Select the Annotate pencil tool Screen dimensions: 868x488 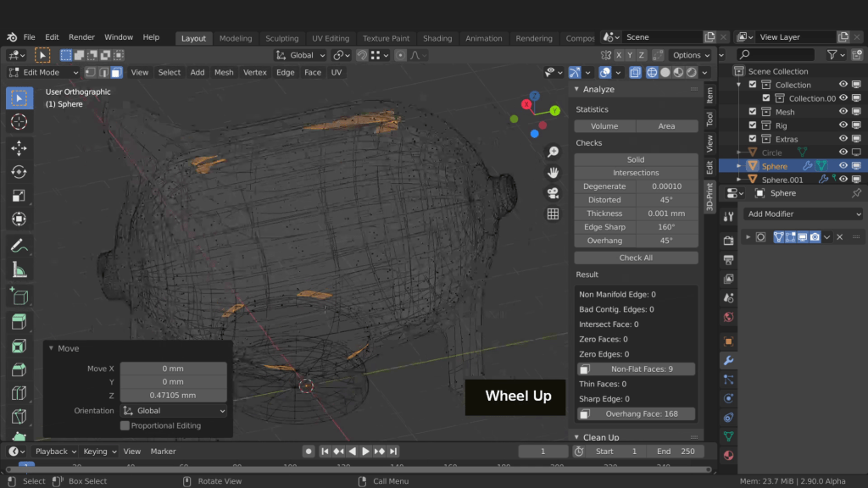coord(19,246)
